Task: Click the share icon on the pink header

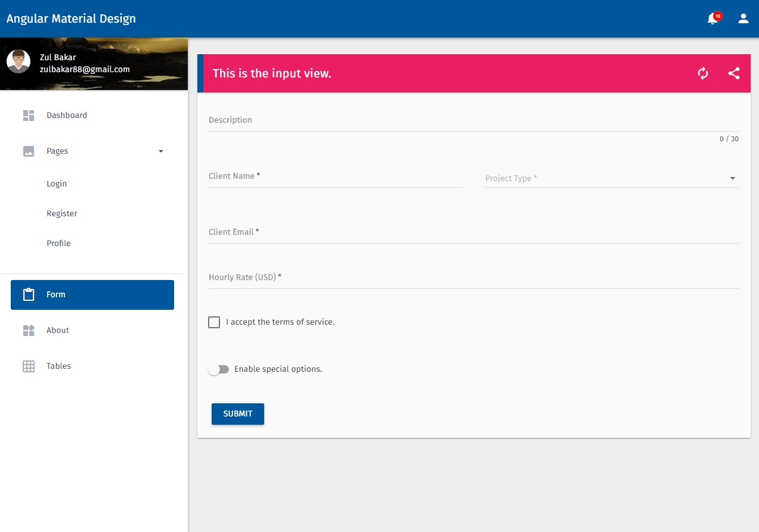Action: tap(735, 73)
